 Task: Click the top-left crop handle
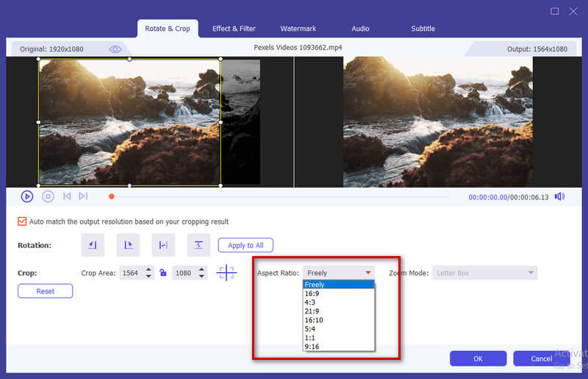coord(39,59)
